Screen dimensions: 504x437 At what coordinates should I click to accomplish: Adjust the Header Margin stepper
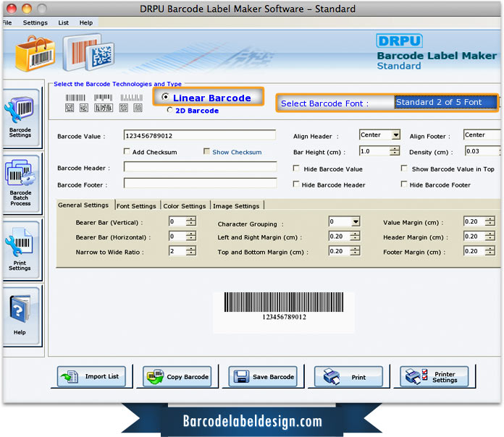(x=490, y=237)
